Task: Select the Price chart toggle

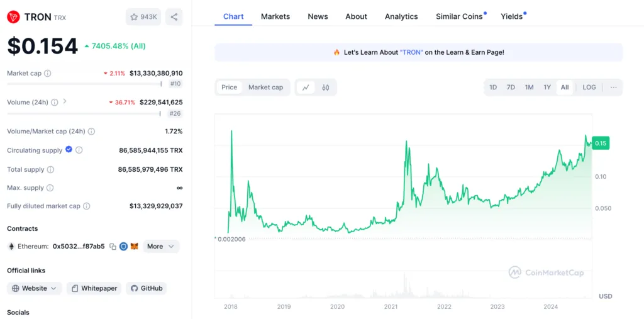Action: 229,87
